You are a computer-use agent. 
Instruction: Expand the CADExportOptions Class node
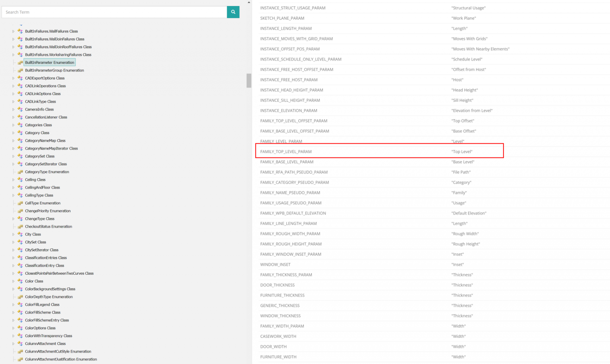point(13,78)
